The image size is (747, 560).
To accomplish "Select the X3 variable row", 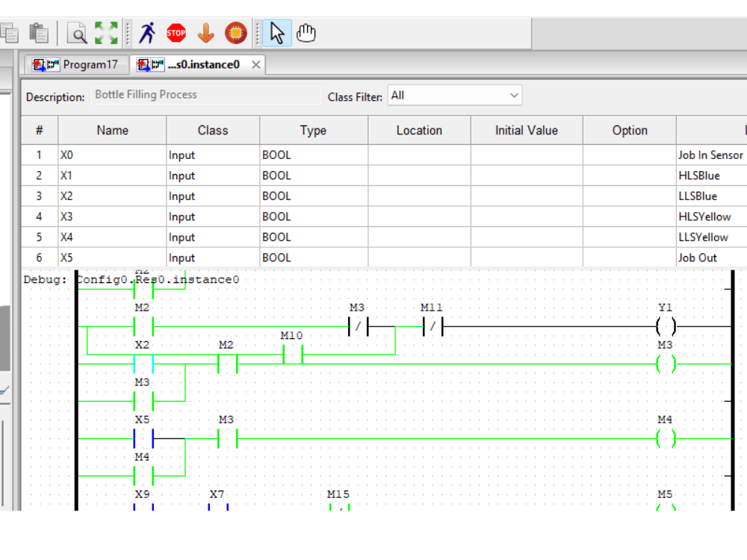I will [67, 217].
